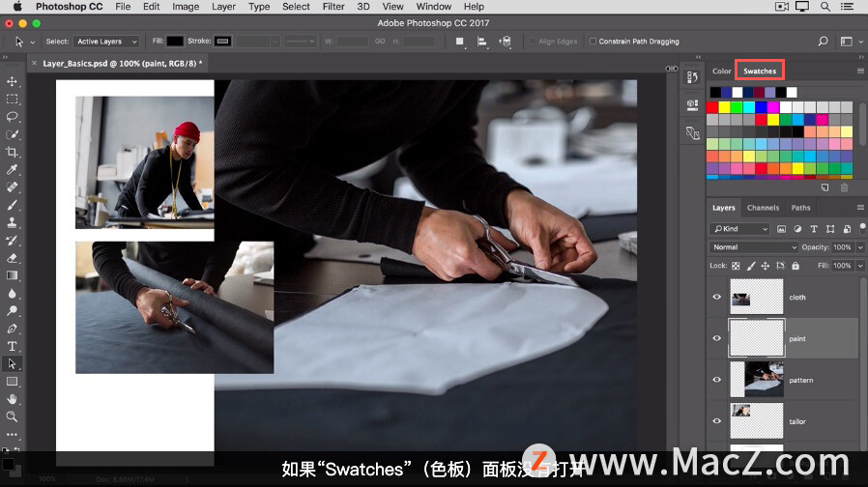Select the Path Selection tool in toolbar
This screenshot has height=487, width=868.
pos(12,363)
